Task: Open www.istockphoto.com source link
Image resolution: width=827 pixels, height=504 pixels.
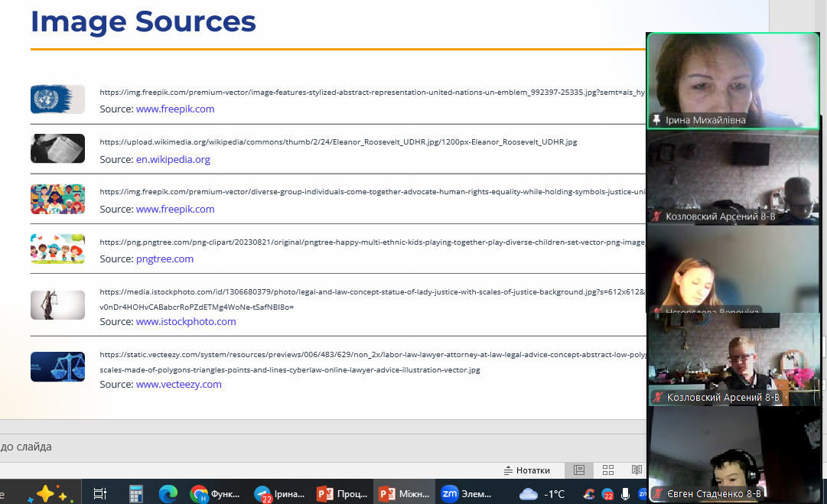Action: tap(186, 322)
